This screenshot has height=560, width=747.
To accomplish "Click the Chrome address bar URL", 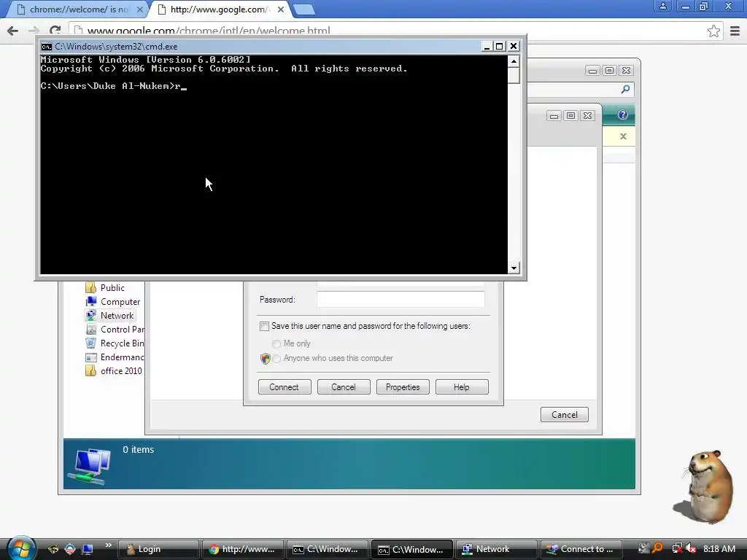I will pyautogui.click(x=209, y=31).
